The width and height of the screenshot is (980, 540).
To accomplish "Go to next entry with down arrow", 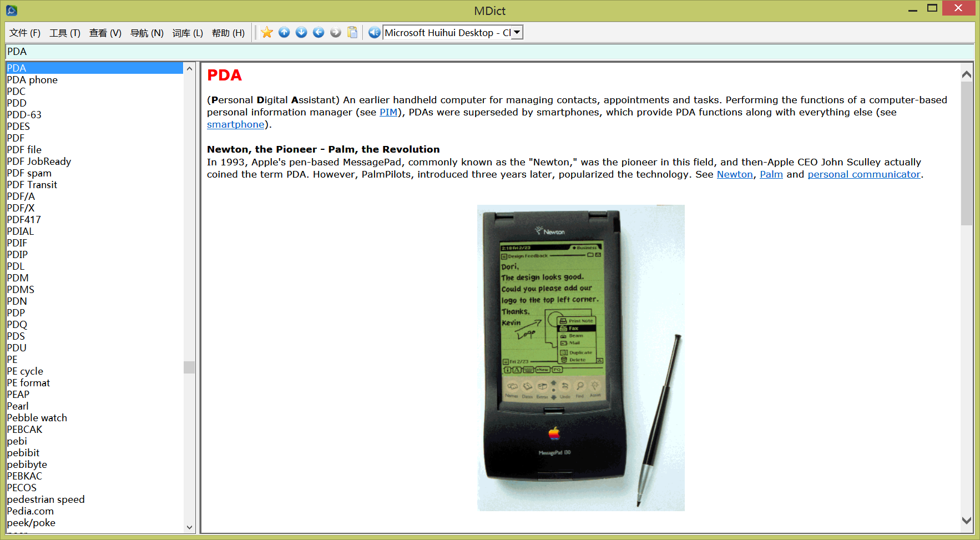I will tap(301, 33).
